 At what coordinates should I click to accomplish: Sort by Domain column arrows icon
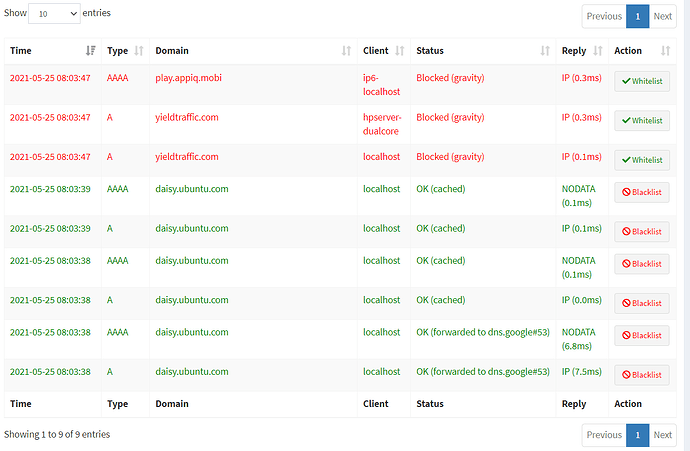(x=346, y=51)
